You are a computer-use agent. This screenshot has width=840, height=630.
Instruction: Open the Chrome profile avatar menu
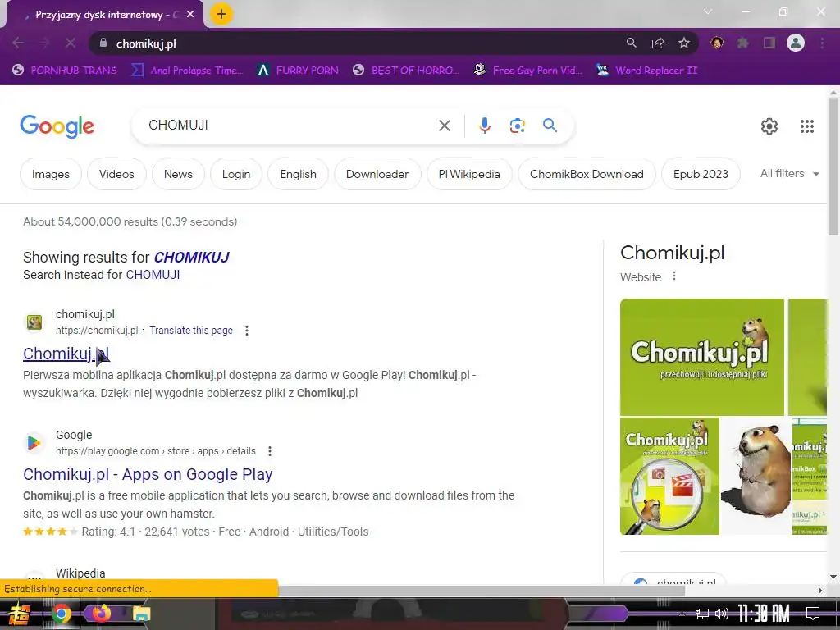click(x=796, y=43)
